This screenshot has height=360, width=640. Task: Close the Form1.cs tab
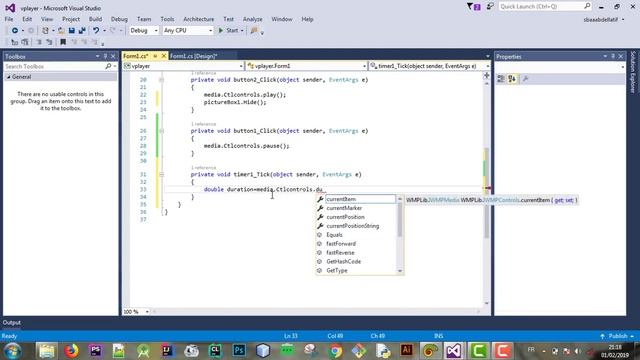pyautogui.click(x=164, y=56)
